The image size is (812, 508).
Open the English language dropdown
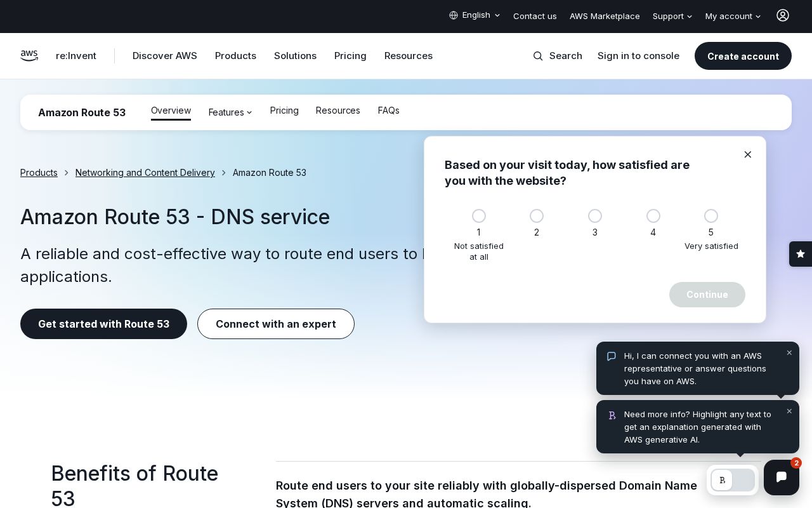point(475,15)
